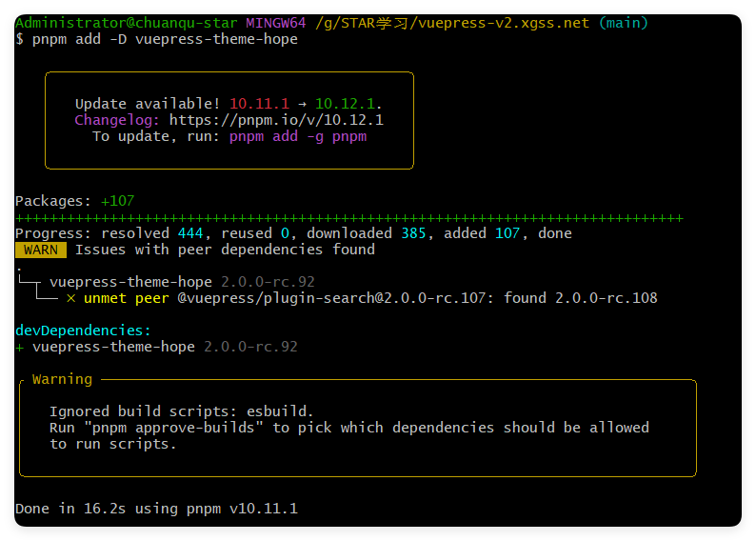Click 'vuepress-theme-hope' under devDependencies
This screenshot has height=541, width=756.
114,347
